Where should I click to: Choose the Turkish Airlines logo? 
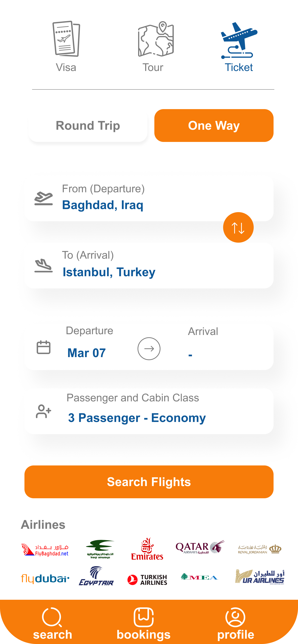tap(147, 580)
